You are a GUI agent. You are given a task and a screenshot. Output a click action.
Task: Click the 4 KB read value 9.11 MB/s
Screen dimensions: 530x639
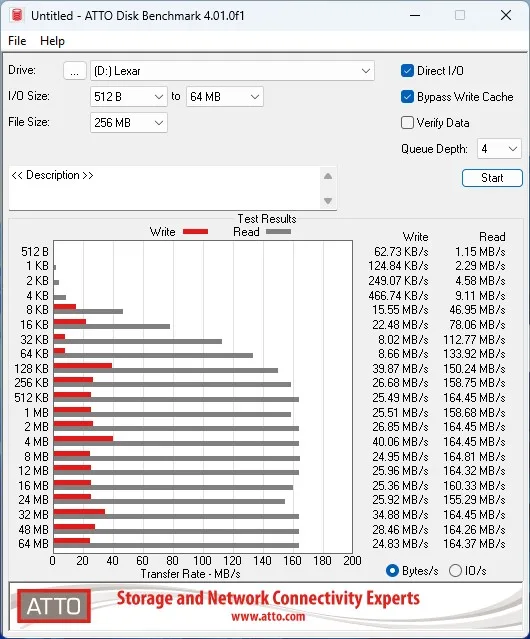click(x=480, y=295)
